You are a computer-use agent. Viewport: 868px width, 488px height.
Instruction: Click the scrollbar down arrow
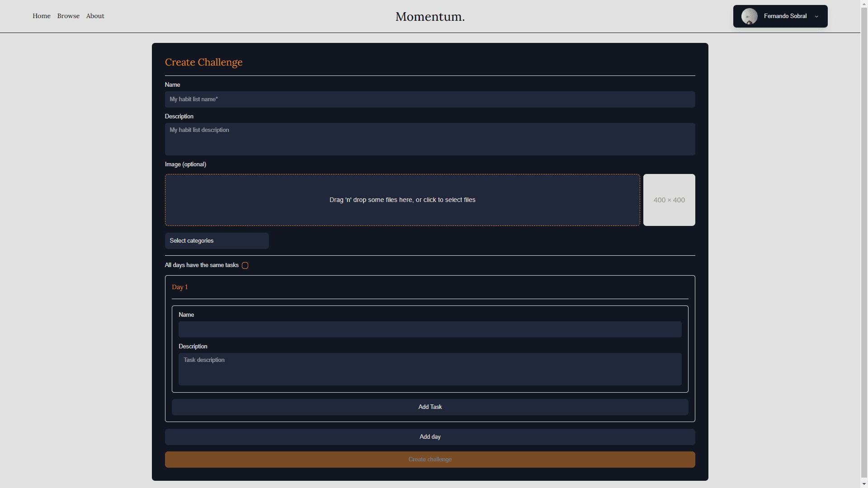click(864, 484)
